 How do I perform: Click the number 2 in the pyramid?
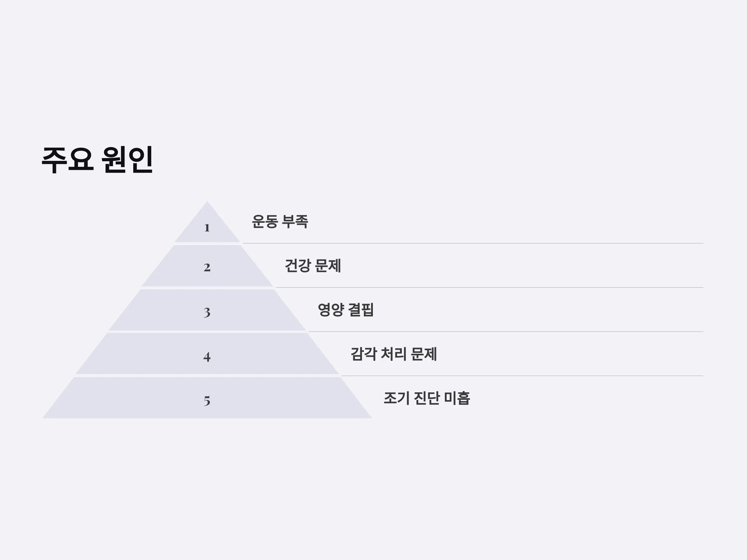(x=207, y=268)
